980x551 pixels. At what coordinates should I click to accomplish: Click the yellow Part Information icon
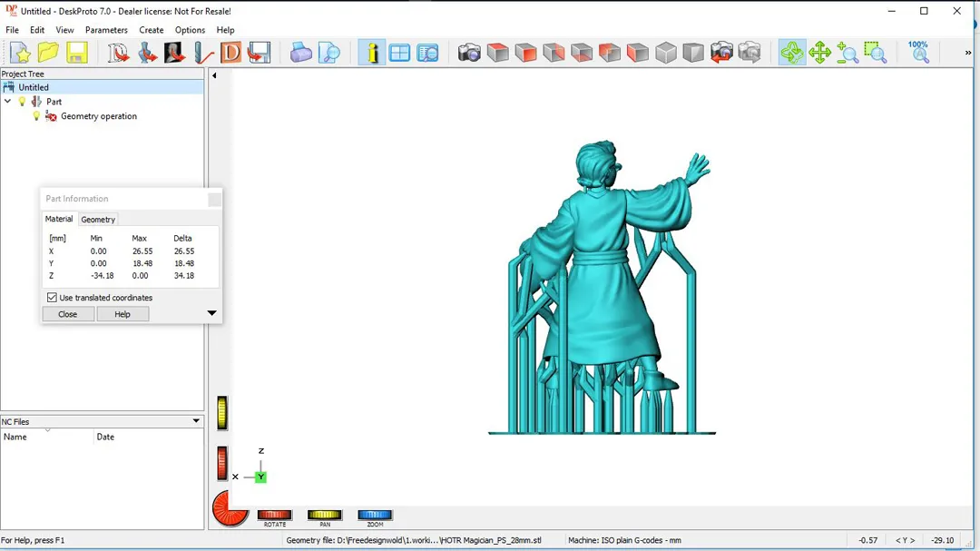pyautogui.click(x=371, y=53)
